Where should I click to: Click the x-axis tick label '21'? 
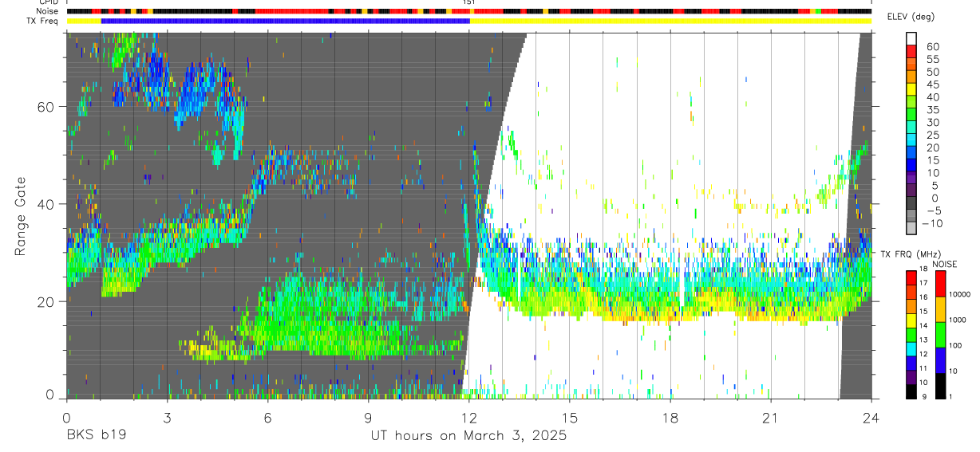tap(770, 418)
